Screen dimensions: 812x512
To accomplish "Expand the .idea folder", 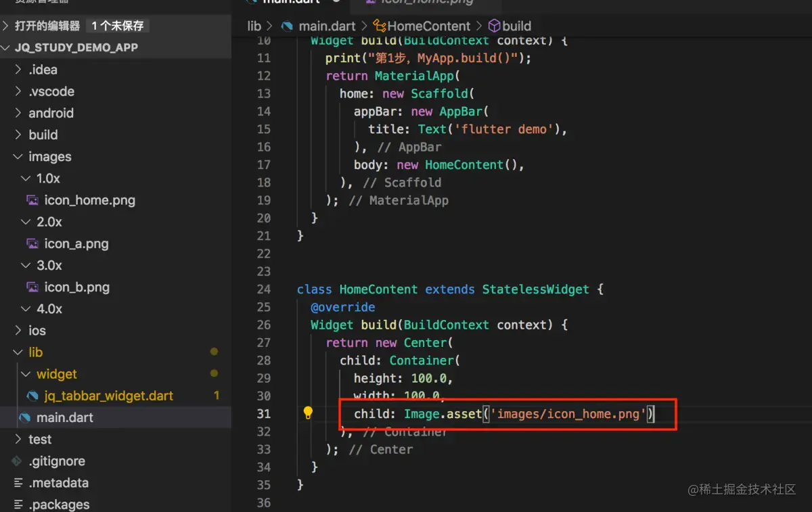I will pyautogui.click(x=18, y=70).
